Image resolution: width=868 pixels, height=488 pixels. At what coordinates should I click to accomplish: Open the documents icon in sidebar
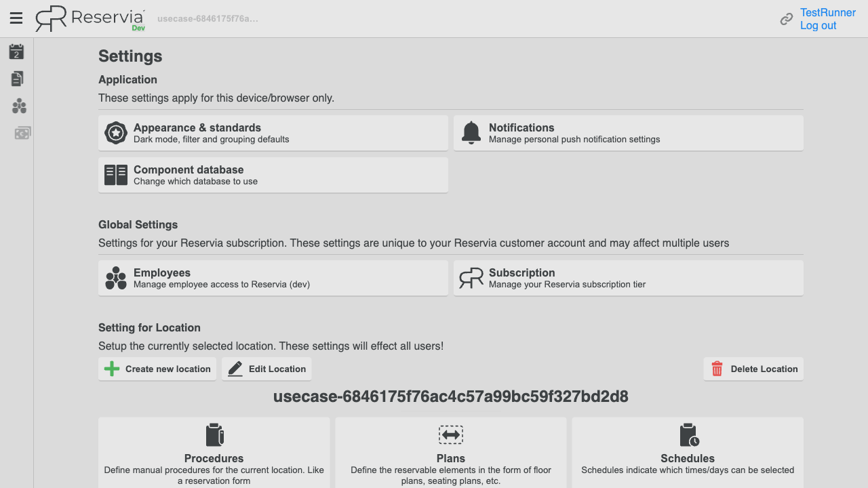coord(17,79)
